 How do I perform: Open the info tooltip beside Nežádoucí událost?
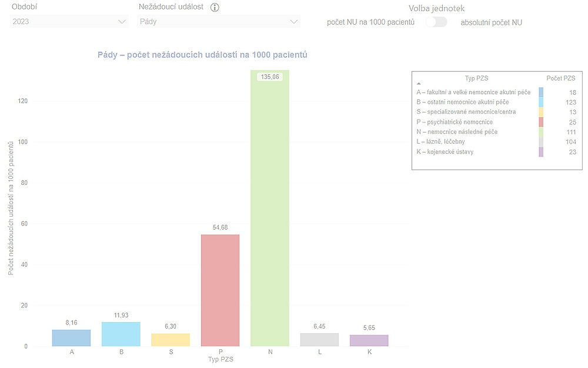tap(214, 7)
